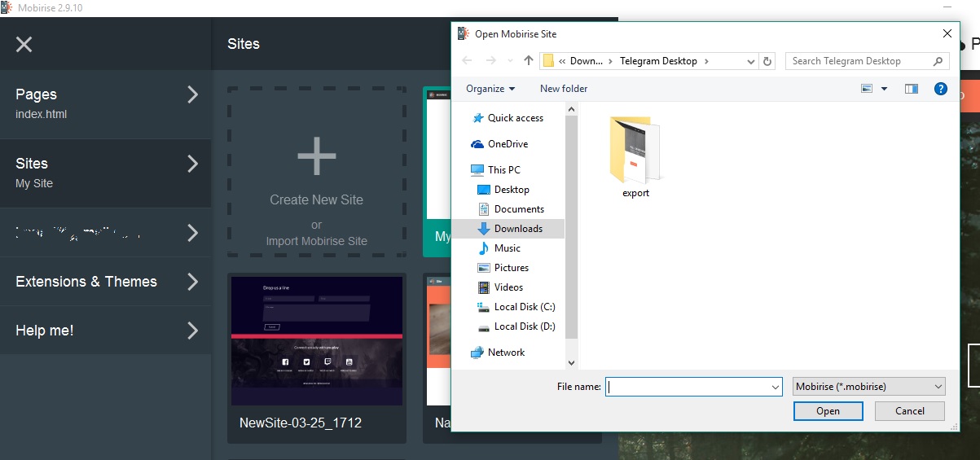This screenshot has width=980, height=460.
Task: Expand the Pages chevron arrow
Action: click(193, 94)
